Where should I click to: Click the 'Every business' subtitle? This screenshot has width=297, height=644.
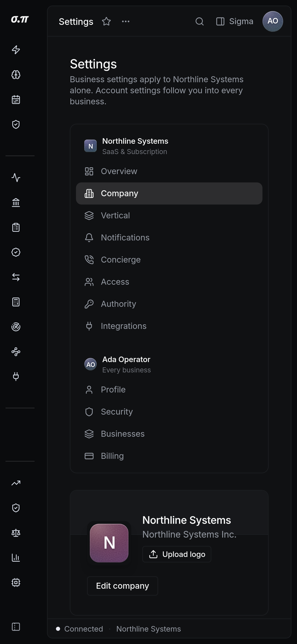tap(126, 370)
